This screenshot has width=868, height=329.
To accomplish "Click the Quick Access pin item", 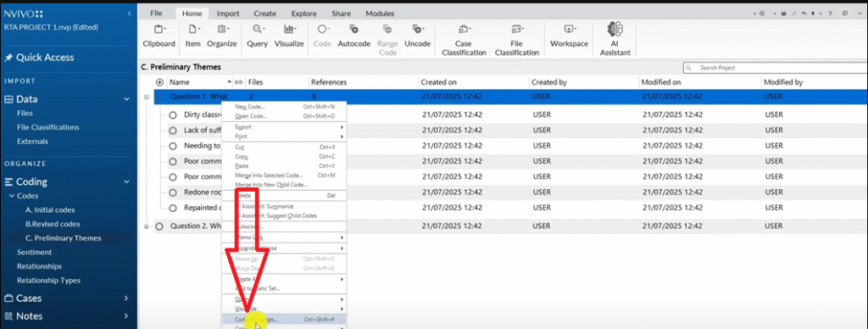I will tap(39, 58).
